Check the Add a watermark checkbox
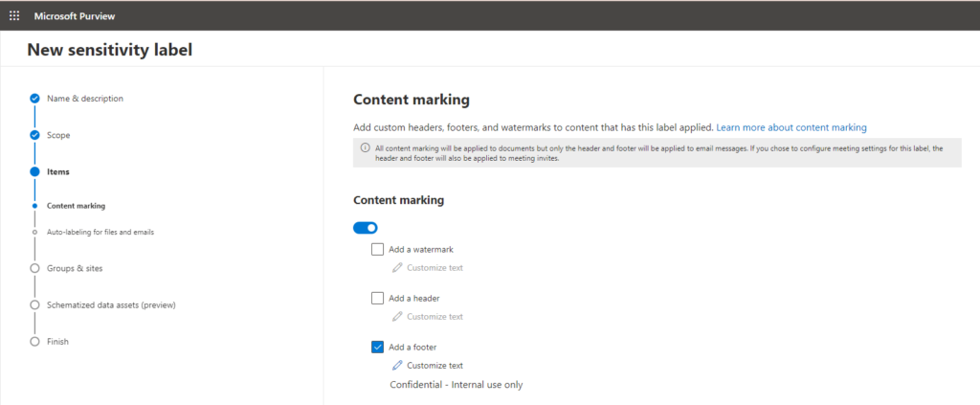Image resolution: width=980 pixels, height=405 pixels. [377, 249]
